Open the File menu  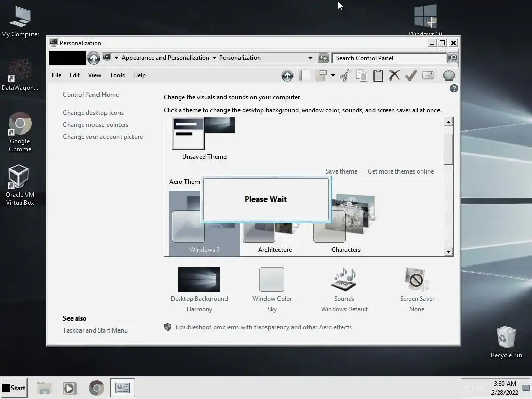56,75
